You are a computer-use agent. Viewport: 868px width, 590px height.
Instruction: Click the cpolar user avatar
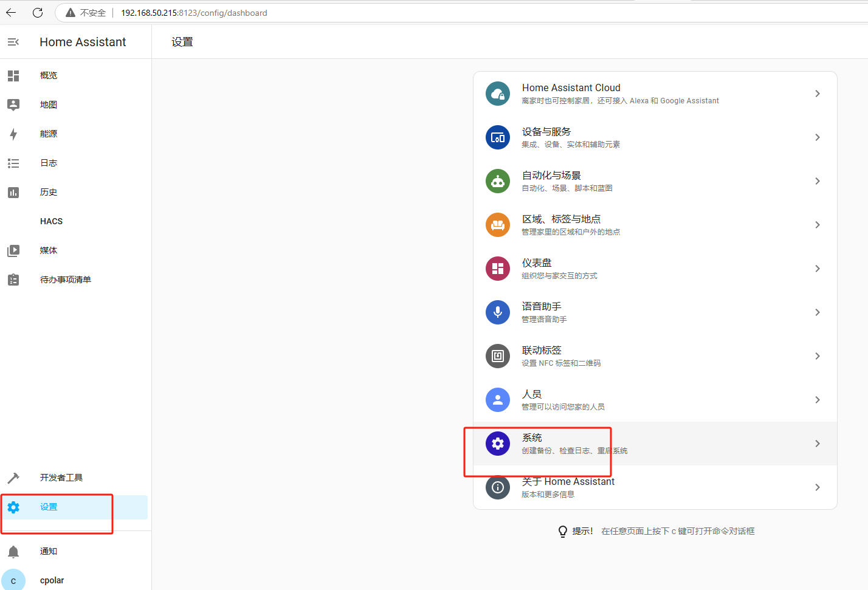[13, 580]
